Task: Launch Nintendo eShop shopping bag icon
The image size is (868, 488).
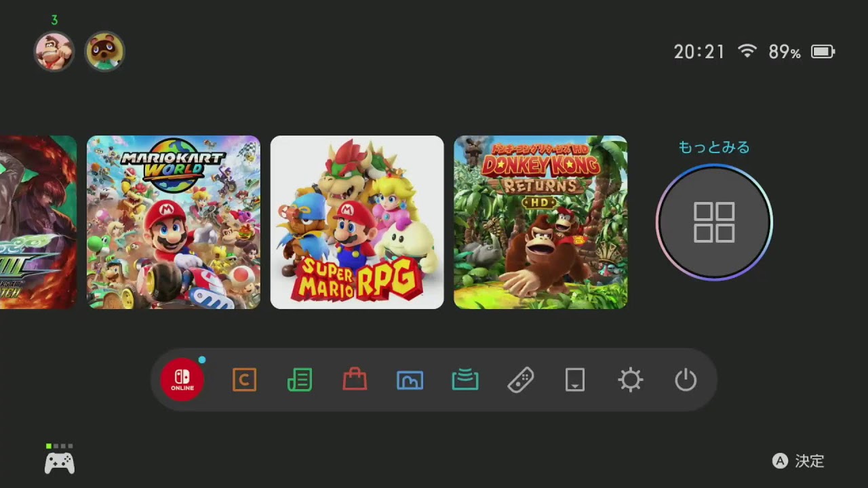Action: [x=355, y=380]
